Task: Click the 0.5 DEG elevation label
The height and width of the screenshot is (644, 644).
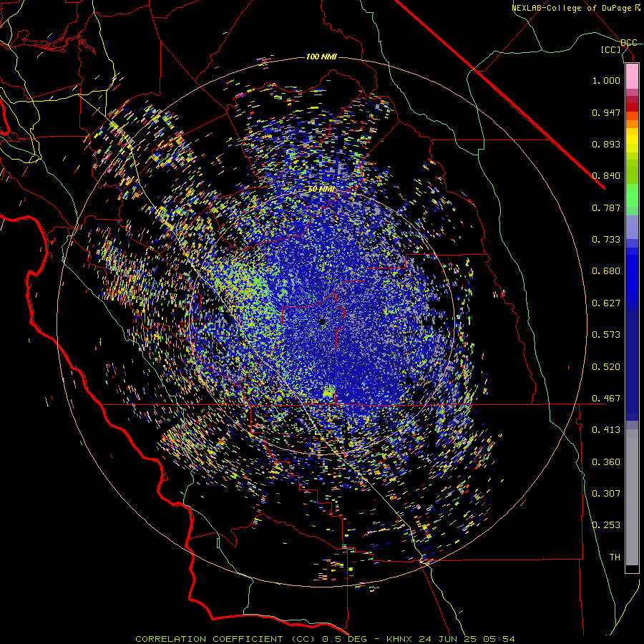Action: click(343, 639)
